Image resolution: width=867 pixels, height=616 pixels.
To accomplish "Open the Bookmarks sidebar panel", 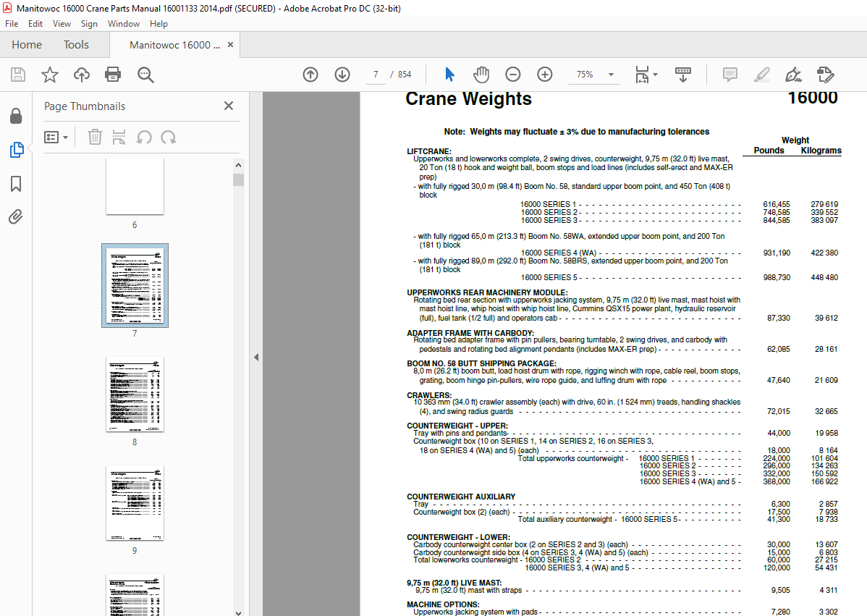I will point(16,184).
